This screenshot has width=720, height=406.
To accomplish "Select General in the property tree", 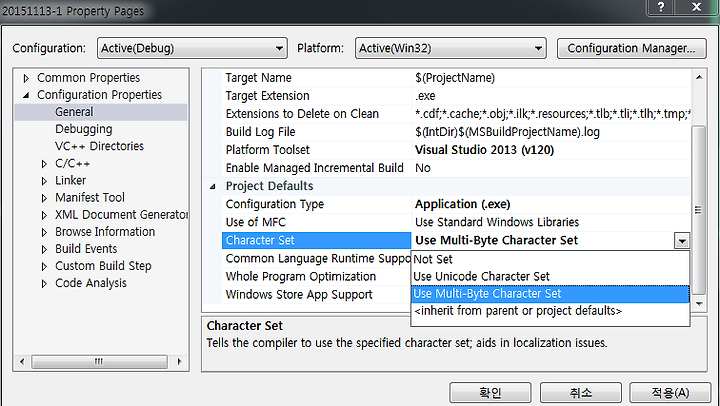I will click(x=74, y=112).
